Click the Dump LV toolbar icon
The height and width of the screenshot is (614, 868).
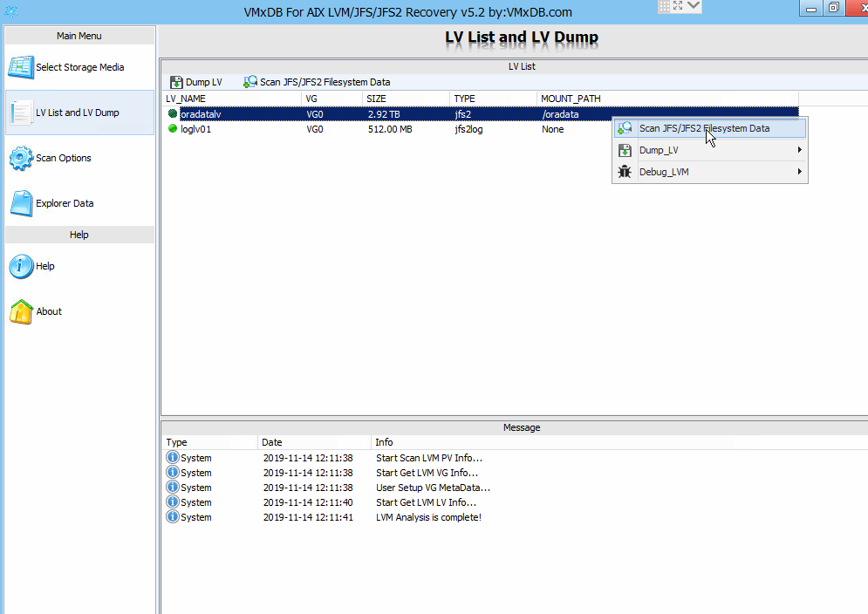(x=176, y=83)
